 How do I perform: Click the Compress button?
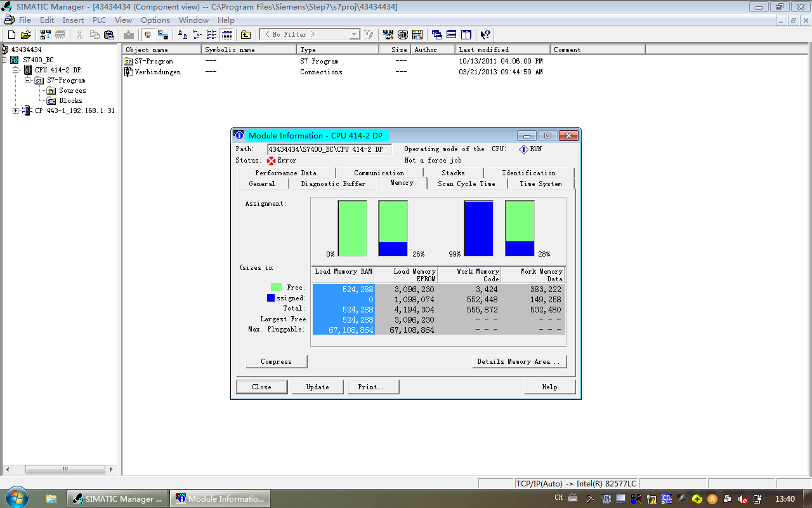[276, 361]
